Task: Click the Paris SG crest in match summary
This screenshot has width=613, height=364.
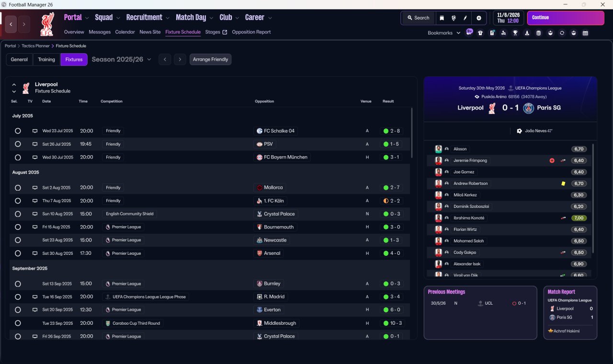Action: click(x=529, y=108)
